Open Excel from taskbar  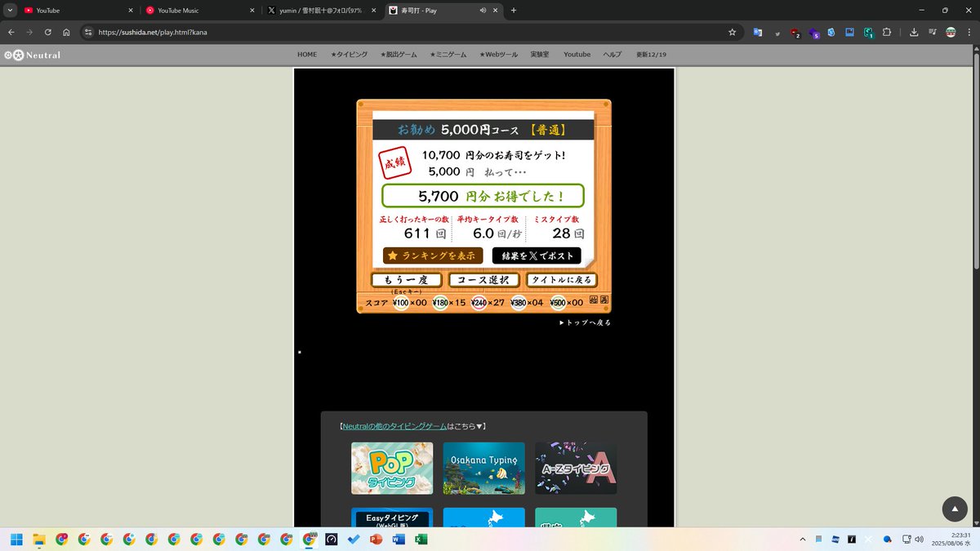click(x=421, y=539)
